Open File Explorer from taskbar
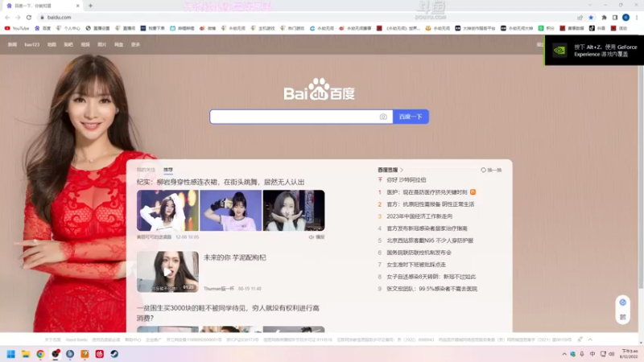Viewport: 644px width, 362px height. (x=26, y=354)
